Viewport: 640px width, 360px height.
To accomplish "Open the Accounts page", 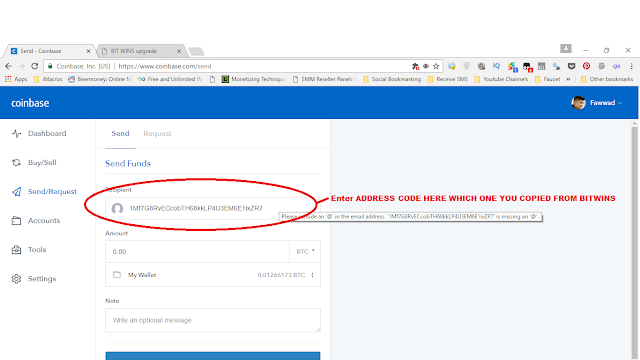I will coord(36,220).
